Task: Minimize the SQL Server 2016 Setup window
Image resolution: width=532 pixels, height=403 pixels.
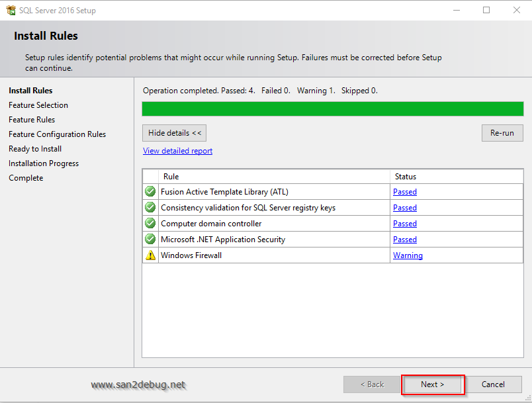Action: click(457, 10)
